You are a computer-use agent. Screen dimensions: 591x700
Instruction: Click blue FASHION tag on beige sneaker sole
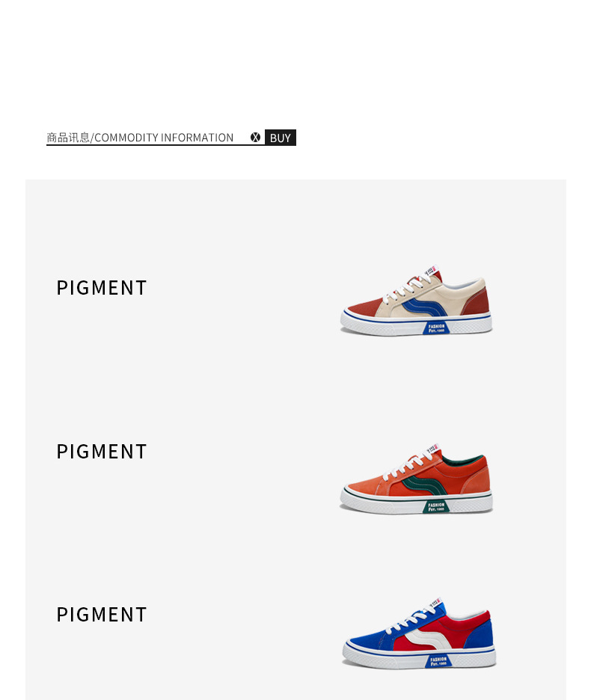(x=435, y=328)
